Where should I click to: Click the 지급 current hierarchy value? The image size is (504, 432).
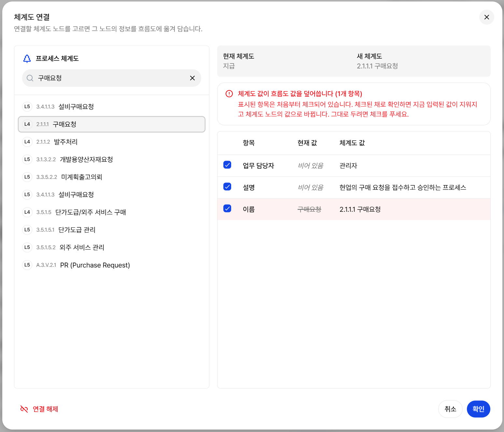[x=229, y=66]
